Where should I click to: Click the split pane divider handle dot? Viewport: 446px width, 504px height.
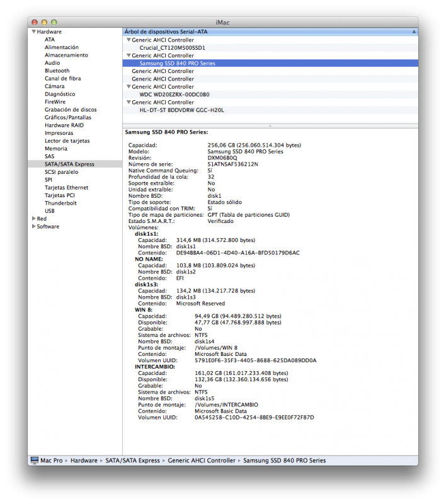(270, 126)
